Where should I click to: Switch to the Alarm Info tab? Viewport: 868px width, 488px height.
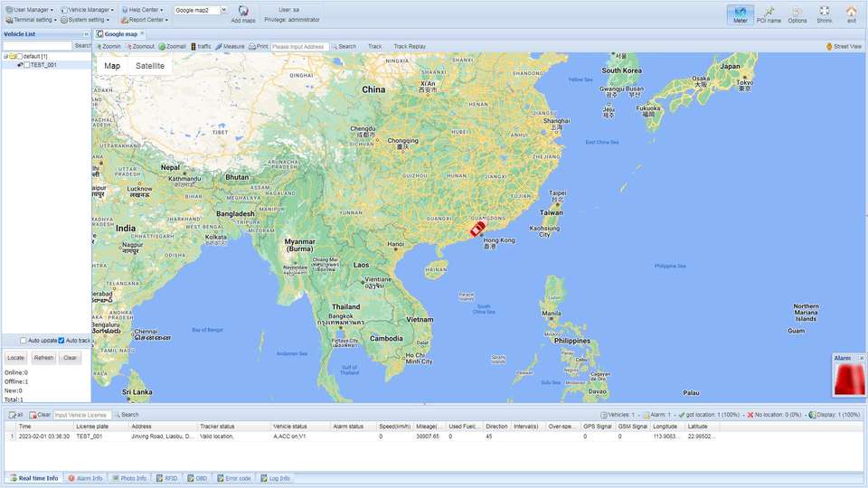tap(86, 478)
